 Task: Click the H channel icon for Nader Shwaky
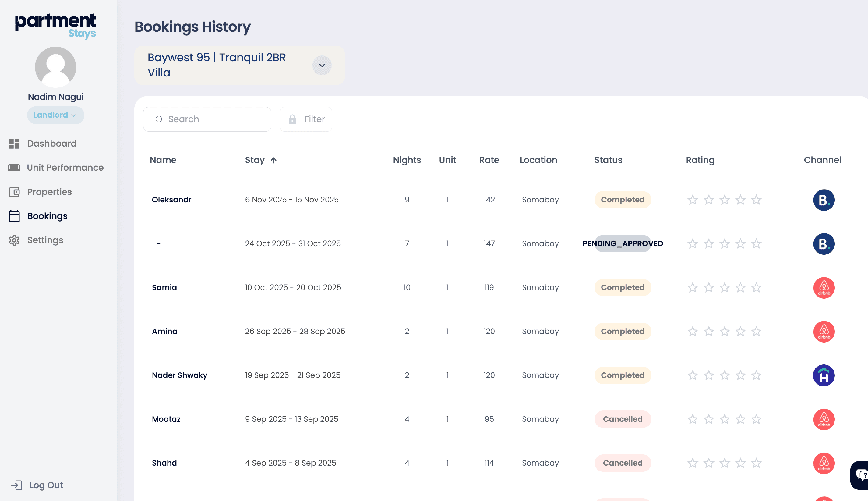click(x=824, y=375)
